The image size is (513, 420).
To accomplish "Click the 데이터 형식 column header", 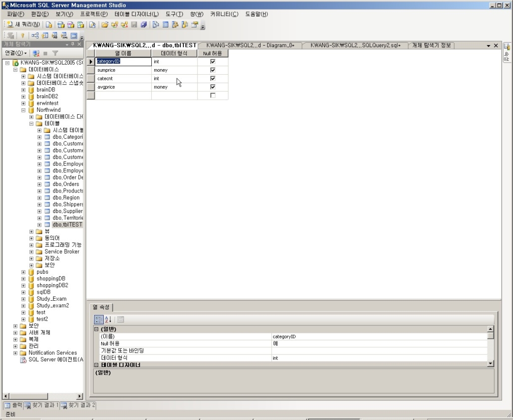I will 174,53.
